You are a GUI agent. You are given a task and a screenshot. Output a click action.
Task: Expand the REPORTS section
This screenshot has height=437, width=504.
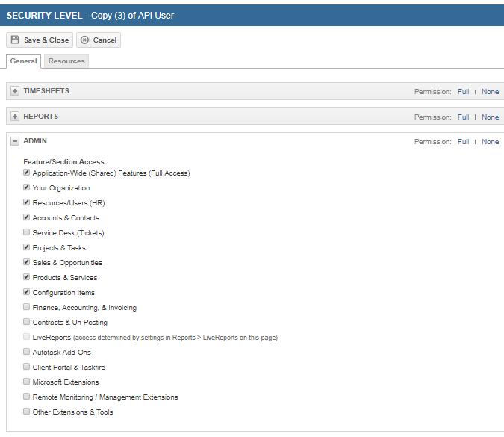pos(15,116)
